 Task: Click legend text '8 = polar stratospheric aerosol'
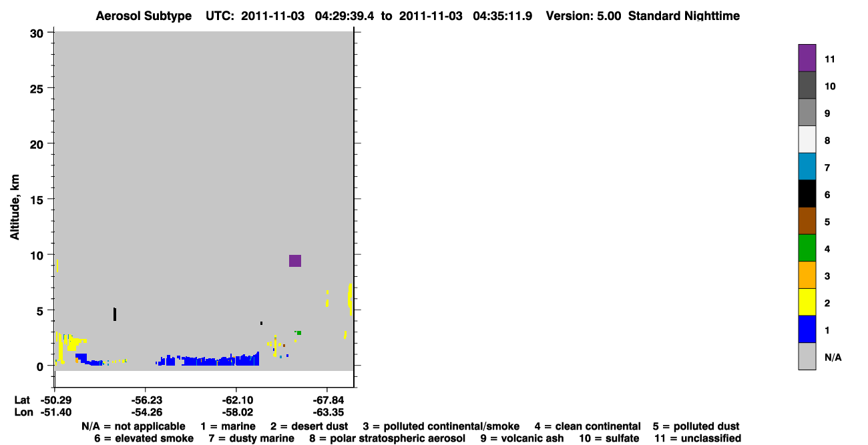(x=387, y=438)
